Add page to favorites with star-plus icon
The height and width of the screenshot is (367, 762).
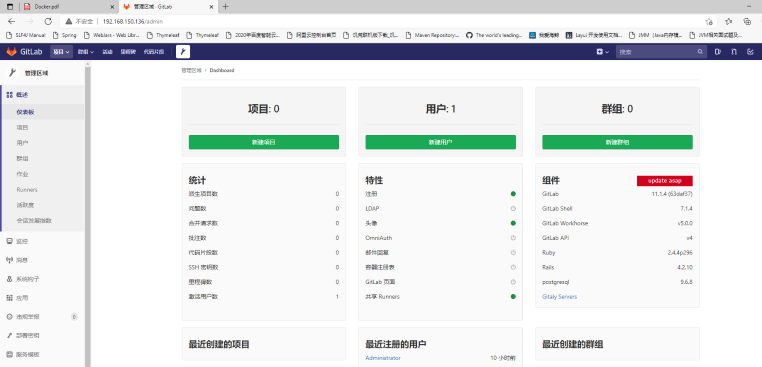tap(710, 21)
